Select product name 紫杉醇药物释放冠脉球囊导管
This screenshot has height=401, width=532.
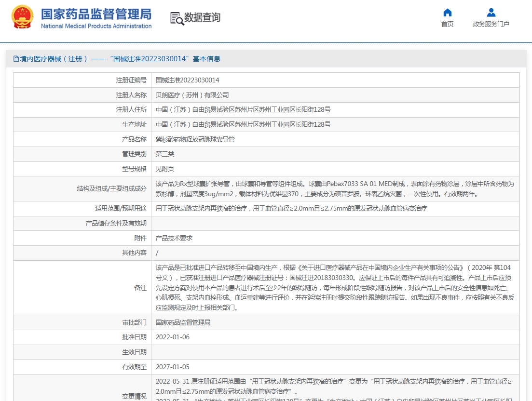click(195, 139)
